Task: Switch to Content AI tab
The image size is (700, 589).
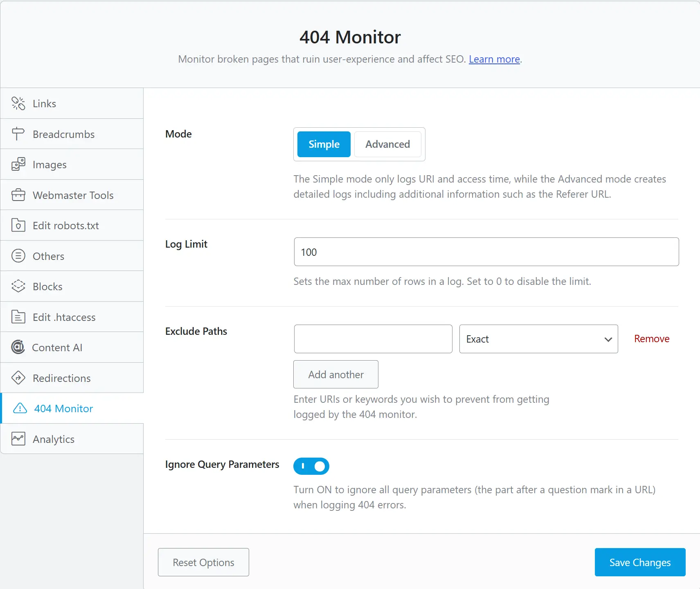Action: click(x=72, y=347)
